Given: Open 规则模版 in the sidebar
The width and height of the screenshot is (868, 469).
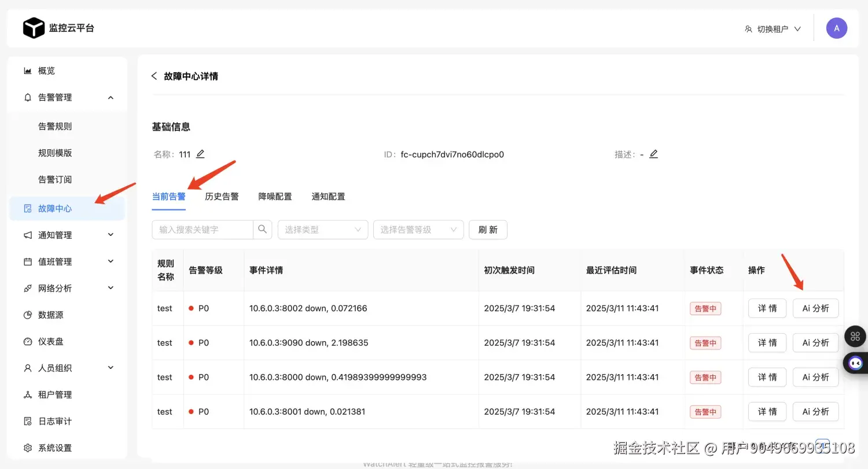Looking at the screenshot, I should tap(55, 153).
